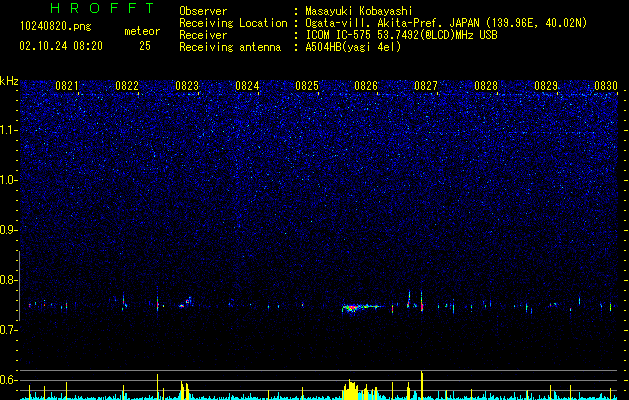Click the Receiving antenna label

pos(230,47)
